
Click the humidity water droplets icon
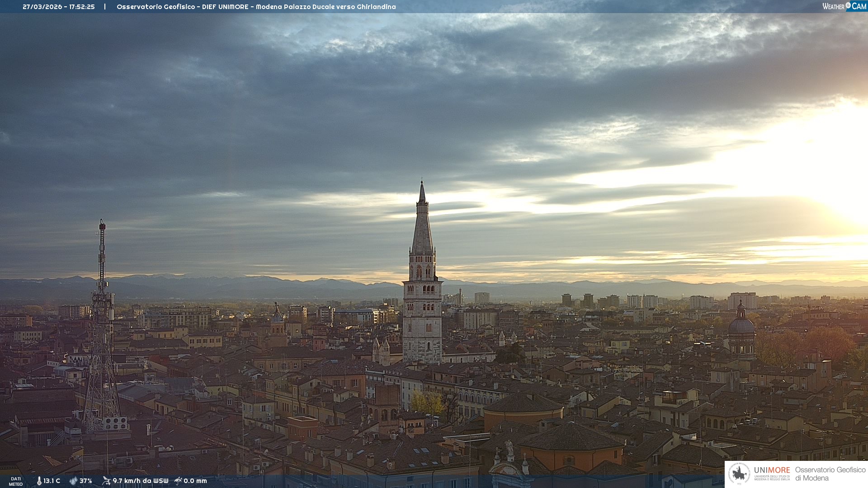click(73, 481)
